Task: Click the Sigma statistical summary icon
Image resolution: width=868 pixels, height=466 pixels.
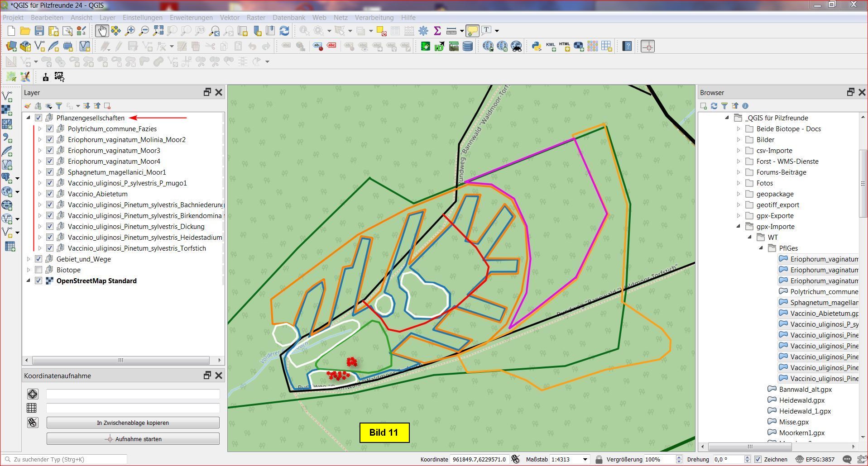Action: point(437,31)
